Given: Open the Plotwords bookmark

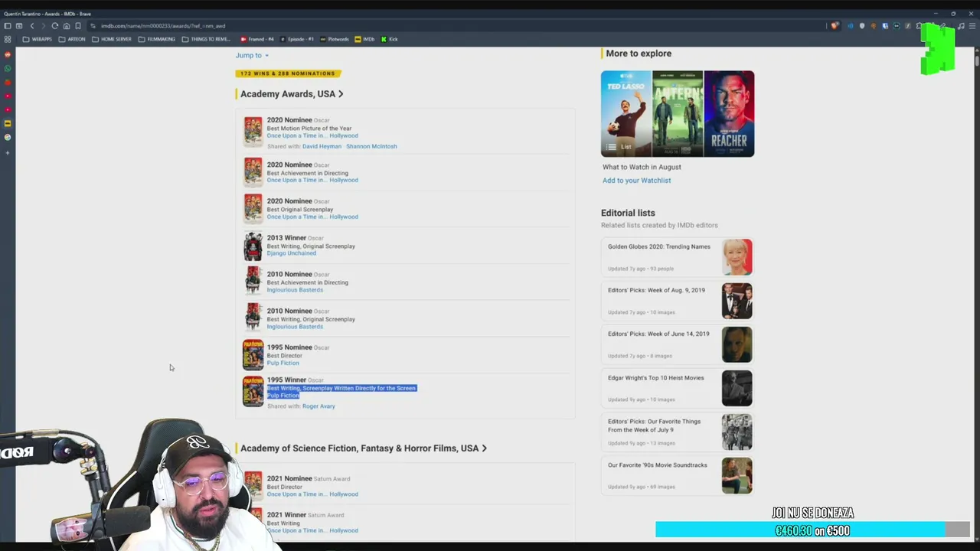Looking at the screenshot, I should pyautogui.click(x=335, y=39).
